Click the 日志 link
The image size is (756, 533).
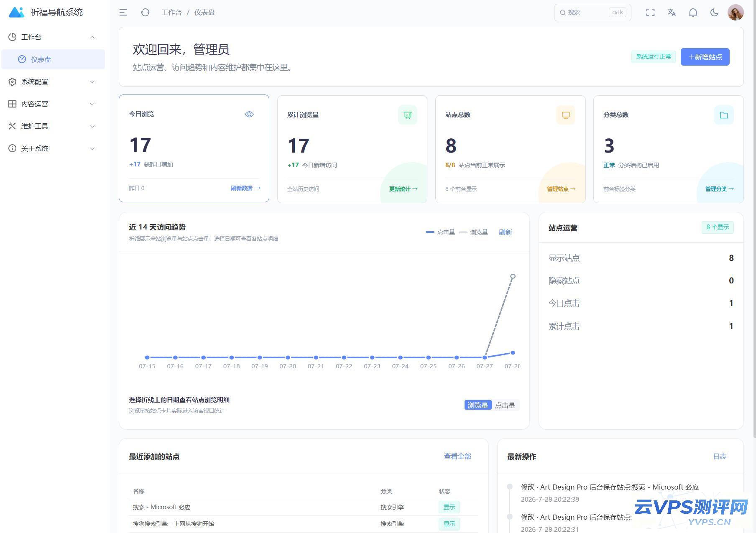[x=720, y=456]
